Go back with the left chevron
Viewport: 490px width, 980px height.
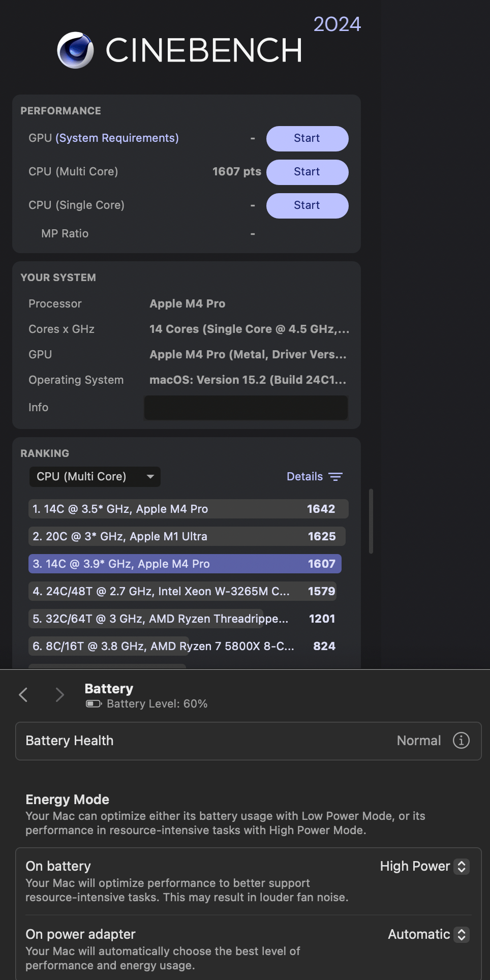click(x=23, y=694)
